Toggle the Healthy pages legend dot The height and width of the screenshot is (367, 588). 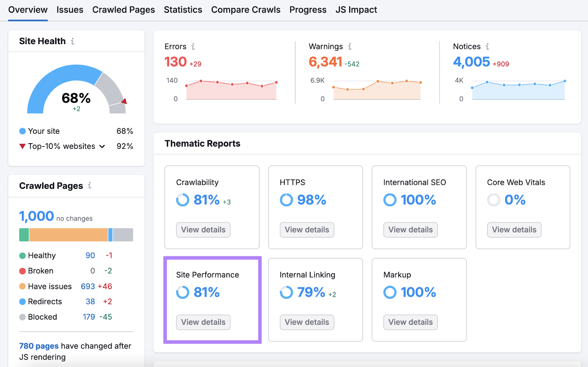point(22,255)
